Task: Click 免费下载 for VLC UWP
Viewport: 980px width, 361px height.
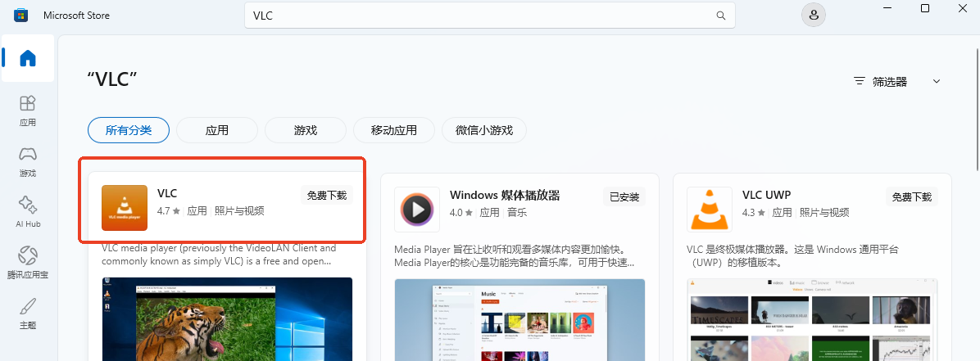Action: tap(913, 196)
